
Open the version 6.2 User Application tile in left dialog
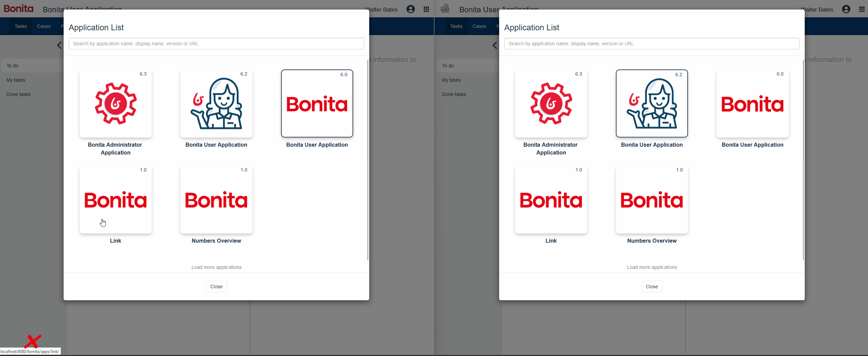pos(216,103)
